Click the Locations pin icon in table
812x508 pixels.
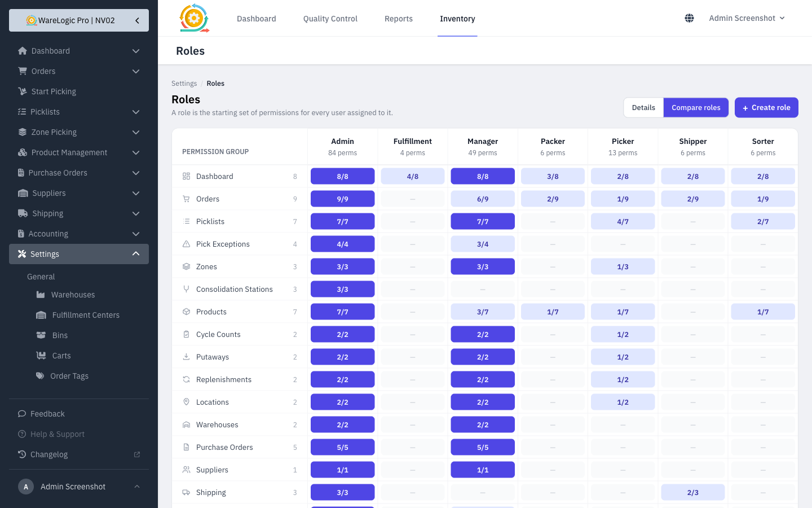[186, 402]
